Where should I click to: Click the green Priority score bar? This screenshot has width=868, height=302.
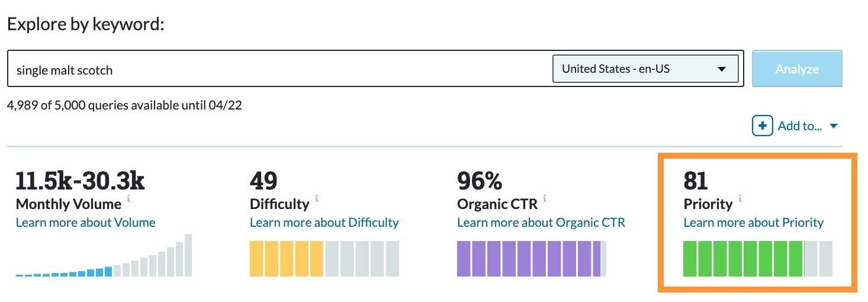pyautogui.click(x=757, y=258)
